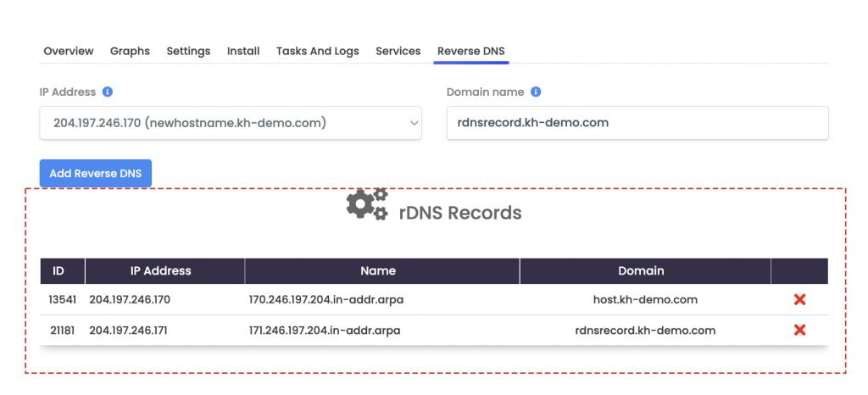Switch to the Services tab

(x=398, y=51)
